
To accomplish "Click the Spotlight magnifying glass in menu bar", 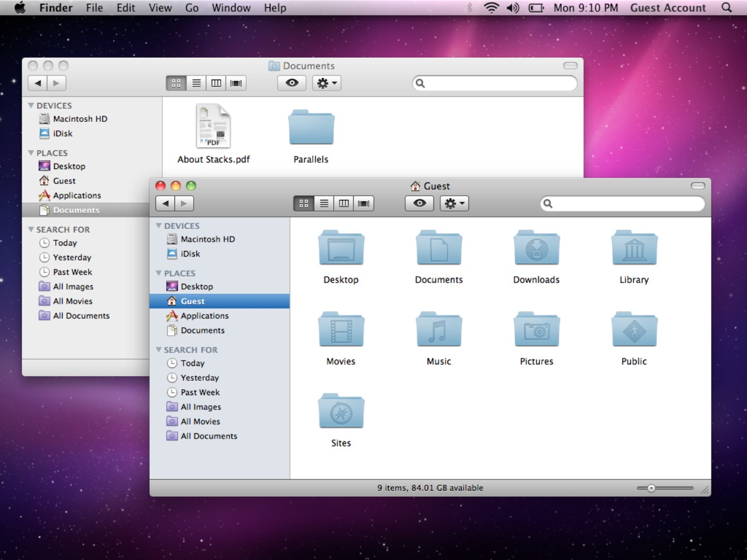I will (x=726, y=8).
